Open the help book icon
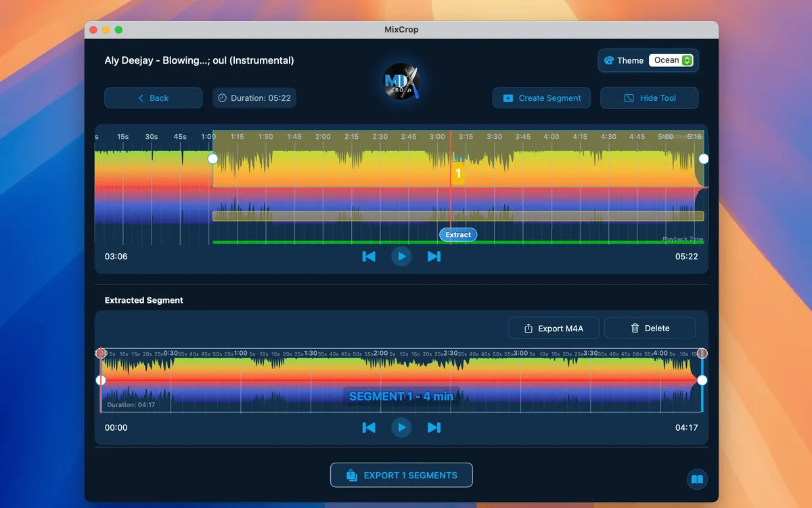 click(697, 480)
